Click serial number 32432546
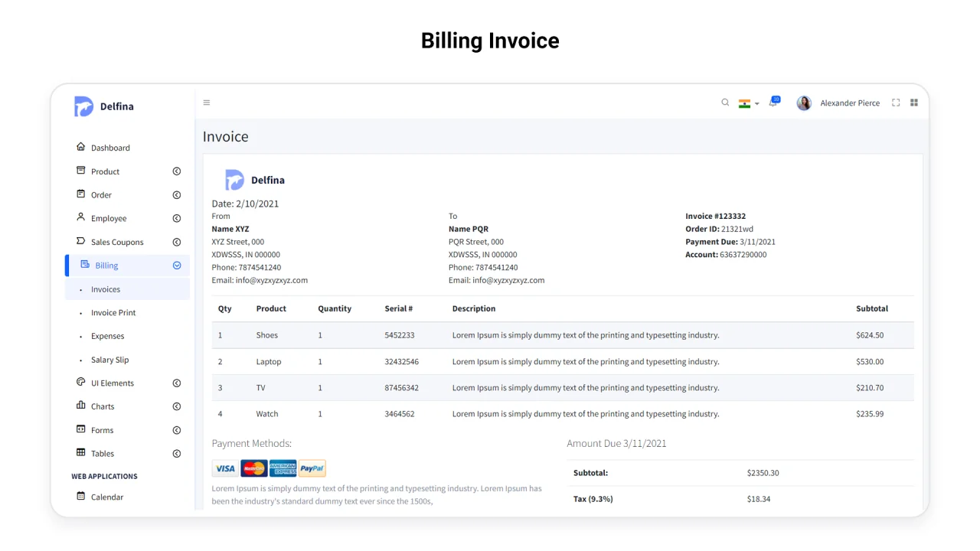 (402, 361)
